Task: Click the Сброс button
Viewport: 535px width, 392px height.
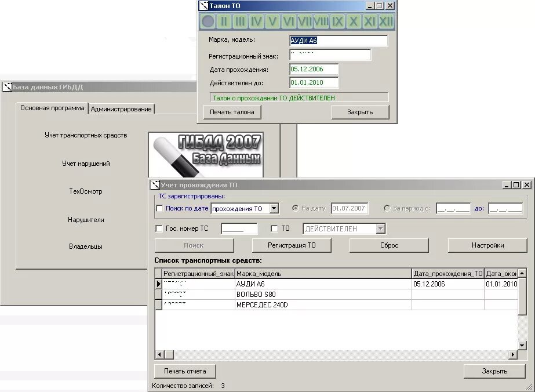Action: tap(389, 245)
